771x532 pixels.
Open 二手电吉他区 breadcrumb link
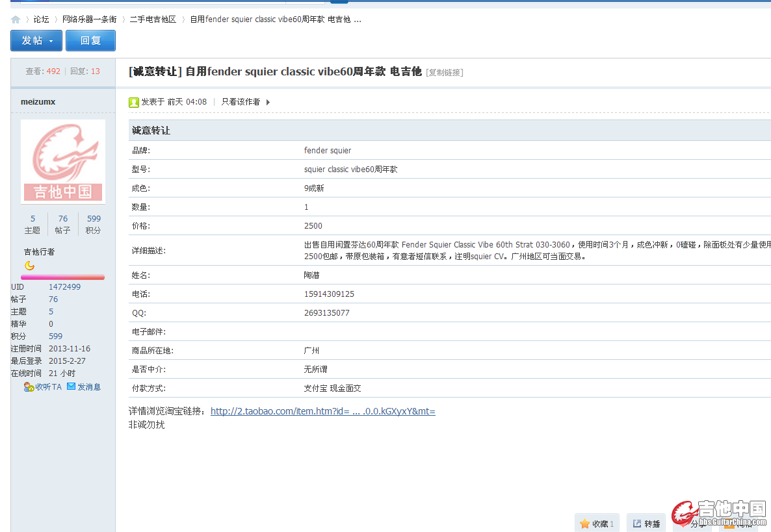coord(153,19)
